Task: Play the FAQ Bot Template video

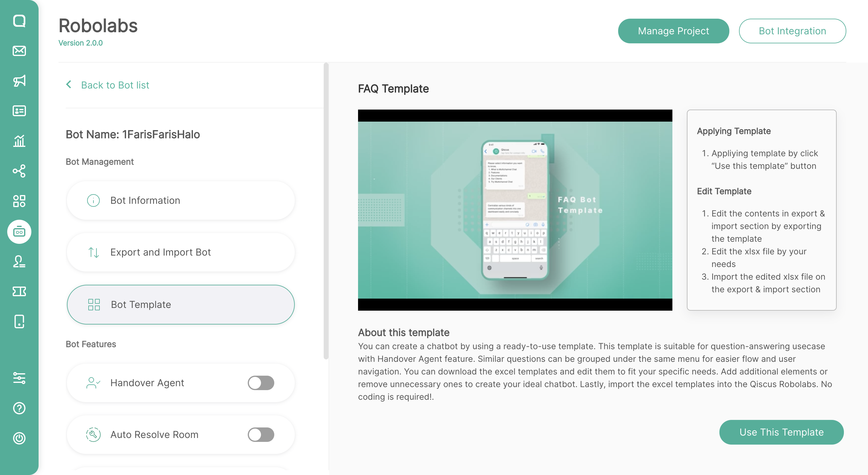Action: coord(515,210)
